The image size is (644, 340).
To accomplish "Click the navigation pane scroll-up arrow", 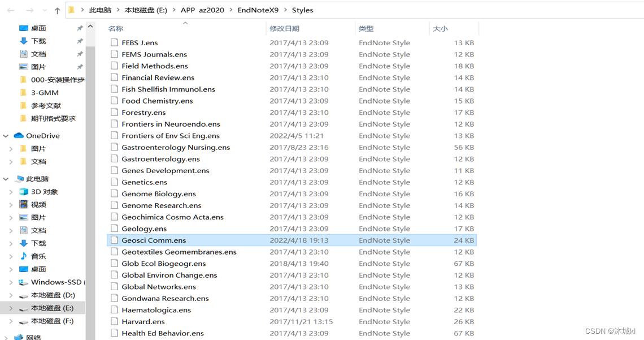I will pos(90,27).
